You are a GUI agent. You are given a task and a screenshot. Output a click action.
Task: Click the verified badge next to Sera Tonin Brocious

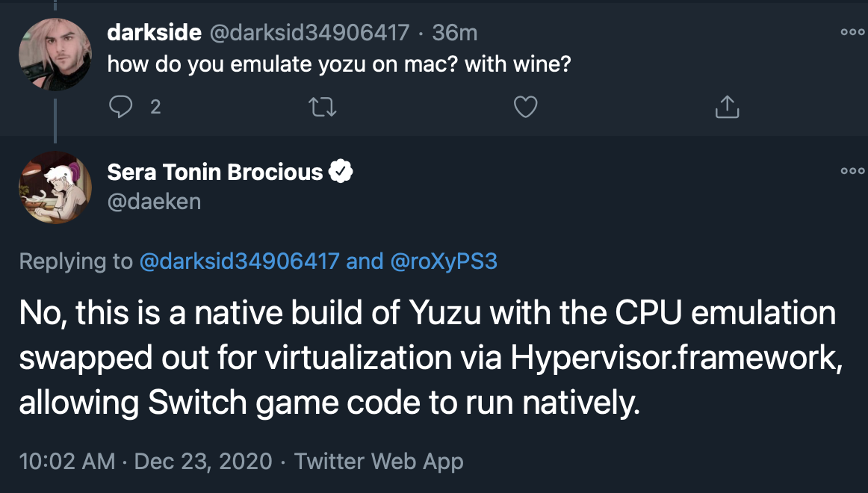coord(341,172)
